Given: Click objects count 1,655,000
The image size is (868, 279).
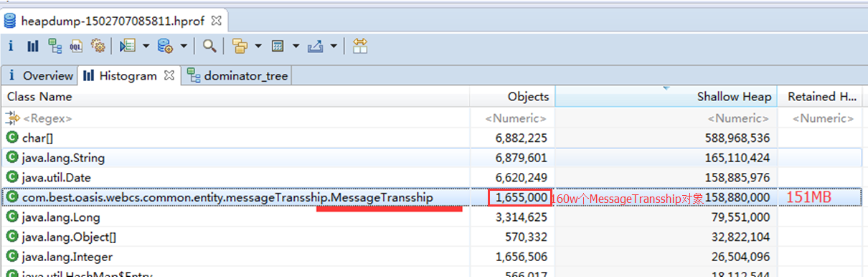Looking at the screenshot, I should (x=522, y=197).
